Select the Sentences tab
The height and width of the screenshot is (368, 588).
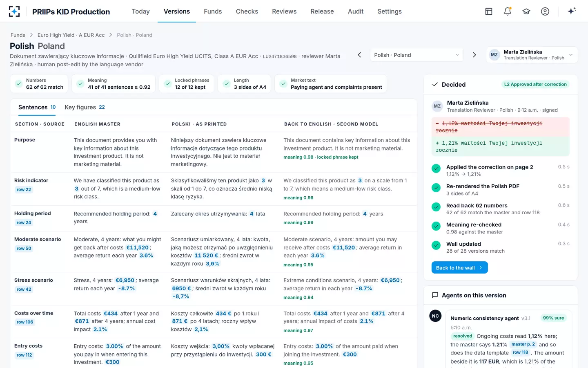click(x=37, y=107)
